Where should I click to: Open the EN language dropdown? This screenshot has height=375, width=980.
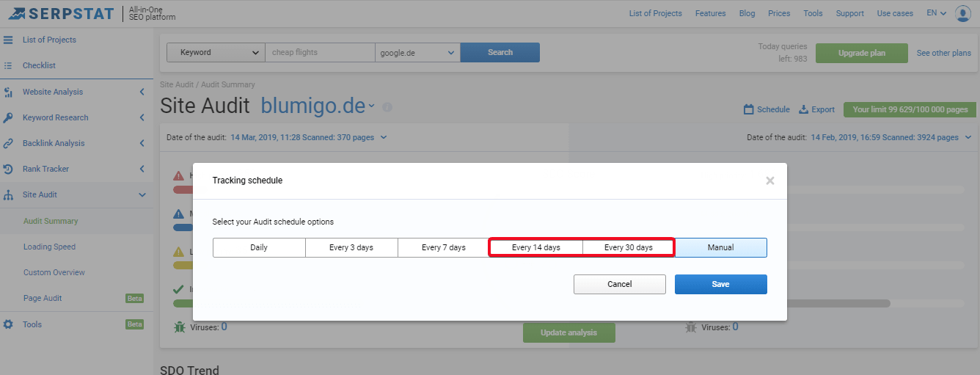click(x=936, y=13)
